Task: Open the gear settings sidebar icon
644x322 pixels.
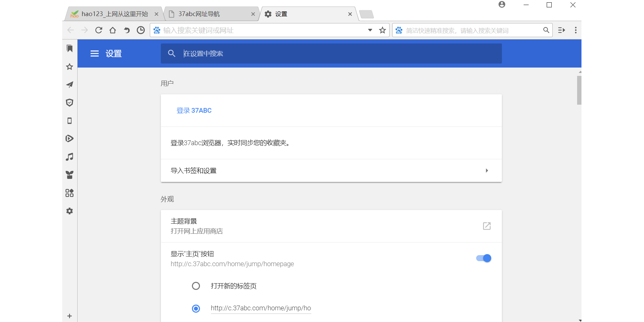Action: [x=70, y=211]
